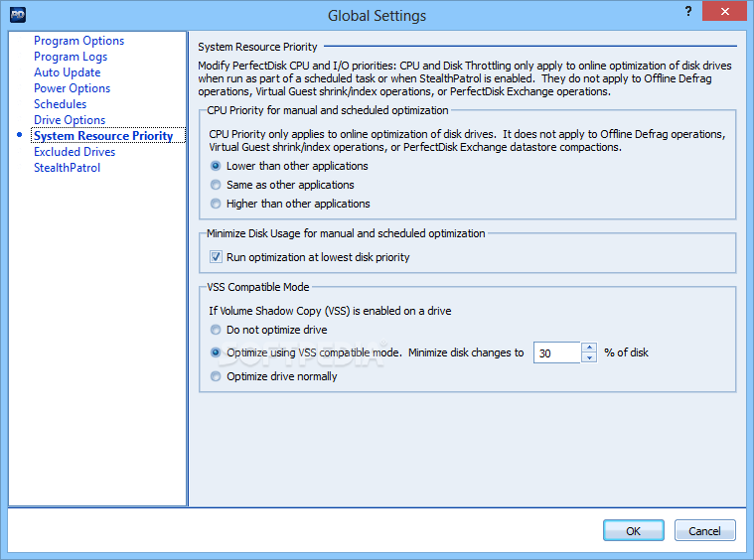
Task: Click the PerfectDisk app icon in title bar
Action: pyautogui.click(x=18, y=15)
